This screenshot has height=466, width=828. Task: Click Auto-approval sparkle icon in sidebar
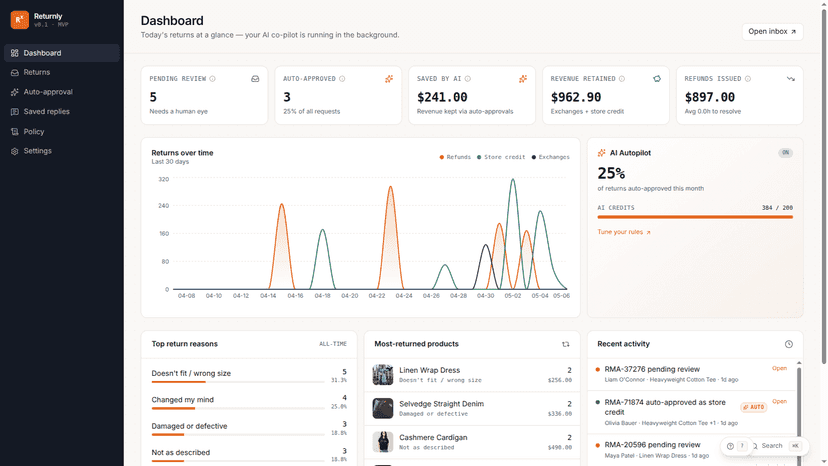point(15,92)
